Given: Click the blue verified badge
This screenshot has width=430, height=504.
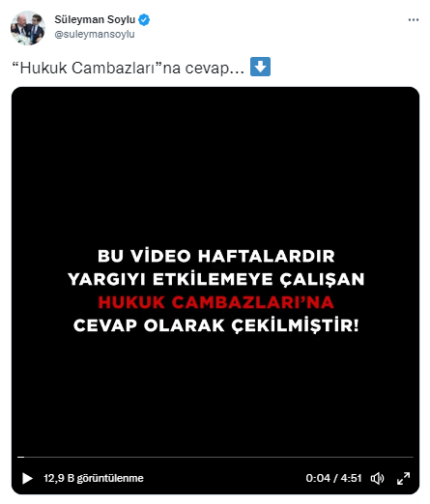Looking at the screenshot, I should click(x=144, y=20).
